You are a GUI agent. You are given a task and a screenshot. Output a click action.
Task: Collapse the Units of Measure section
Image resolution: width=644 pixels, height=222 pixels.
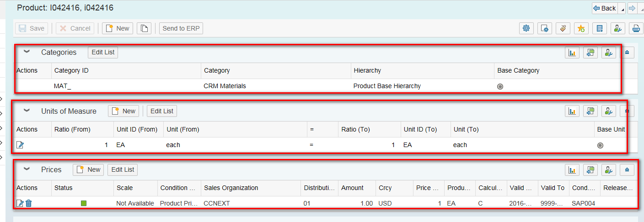[27, 111]
